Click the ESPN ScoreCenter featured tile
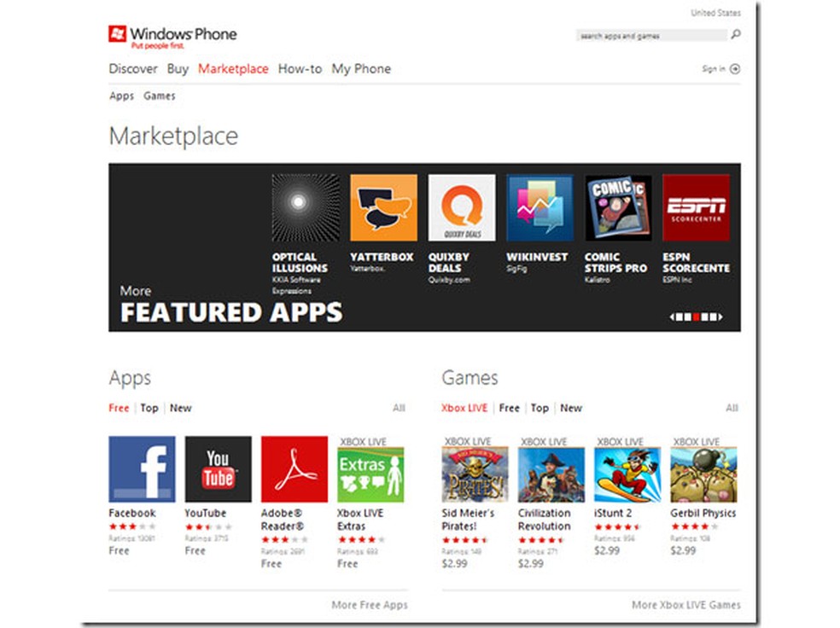Viewport: 840px width, 628px height. [x=697, y=206]
